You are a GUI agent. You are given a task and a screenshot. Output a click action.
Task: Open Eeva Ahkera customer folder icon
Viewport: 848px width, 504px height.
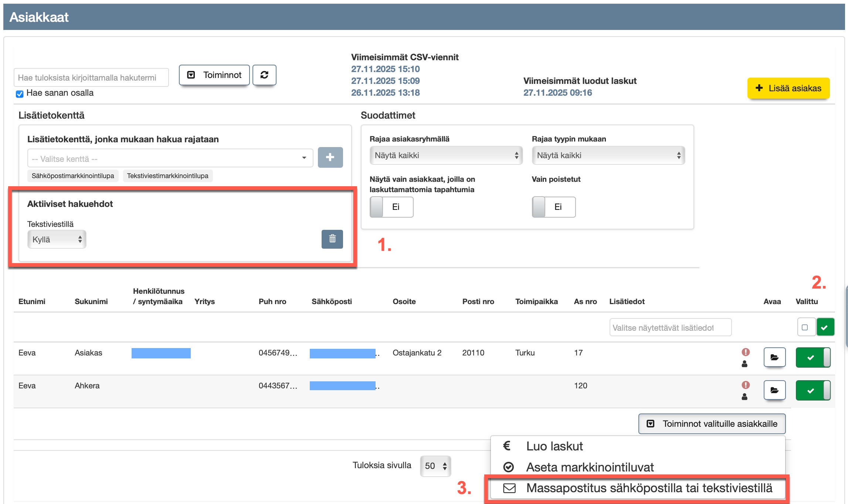click(x=774, y=390)
